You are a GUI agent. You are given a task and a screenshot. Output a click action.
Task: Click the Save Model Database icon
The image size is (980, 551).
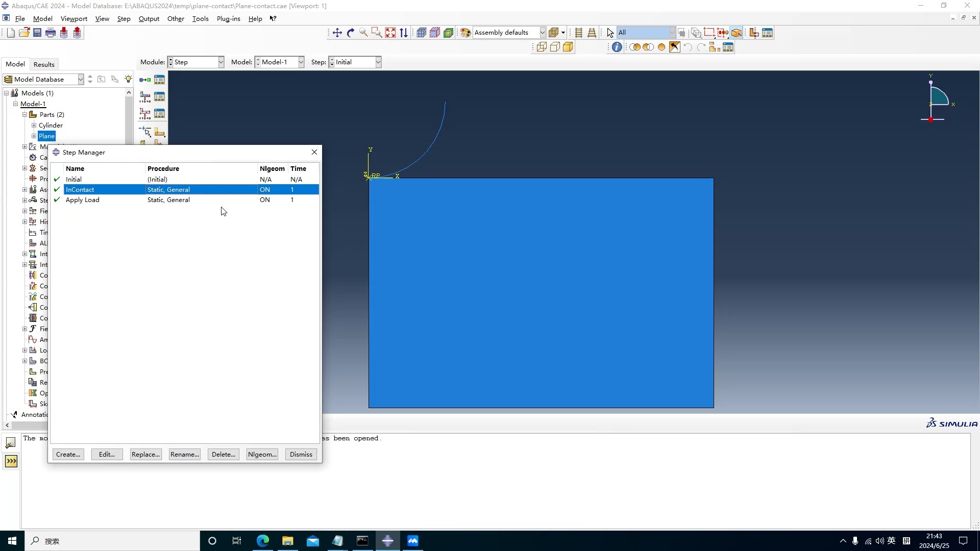pos(37,33)
